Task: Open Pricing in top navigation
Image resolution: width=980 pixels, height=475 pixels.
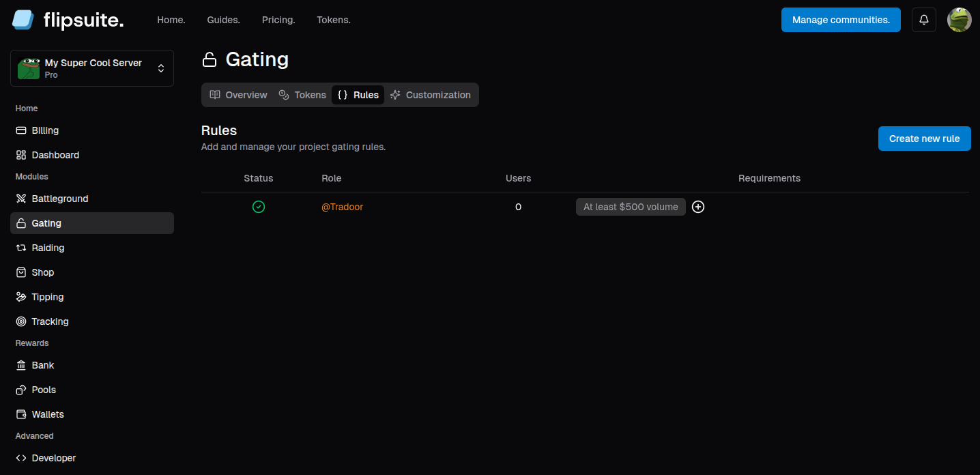Action: pos(278,20)
